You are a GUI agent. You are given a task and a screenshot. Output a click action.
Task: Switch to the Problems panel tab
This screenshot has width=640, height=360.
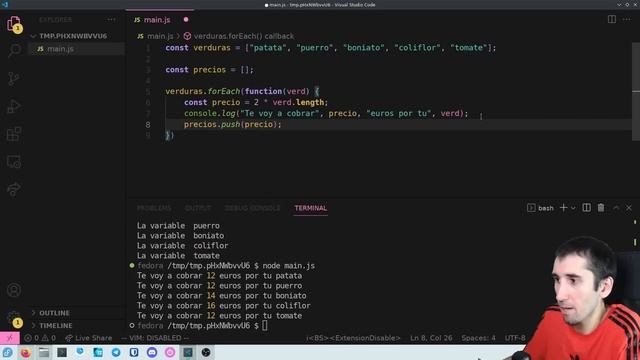coord(154,208)
